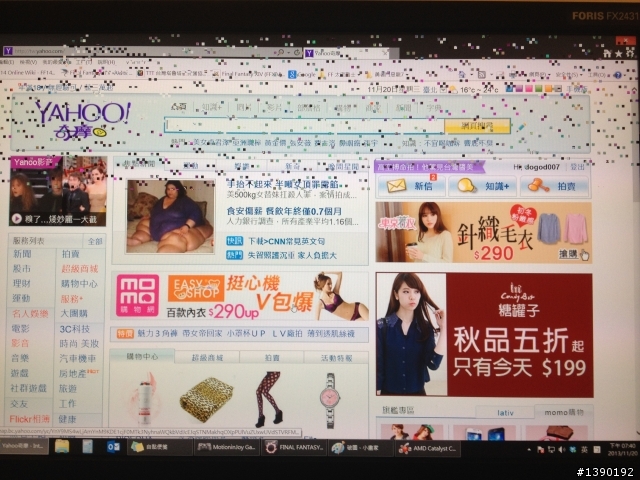The image size is (640, 480).
Task: Switch to the 活動特報 shopping tab
Action: 336,358
